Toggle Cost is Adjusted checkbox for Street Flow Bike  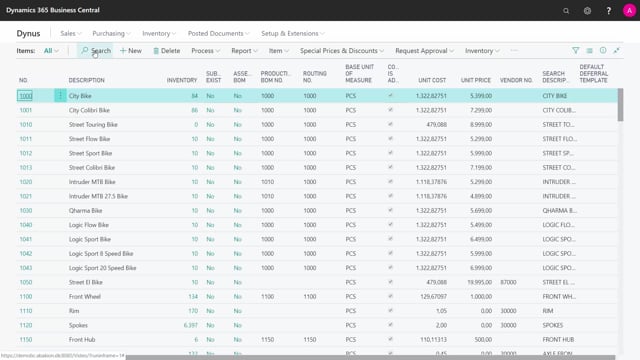point(391,138)
